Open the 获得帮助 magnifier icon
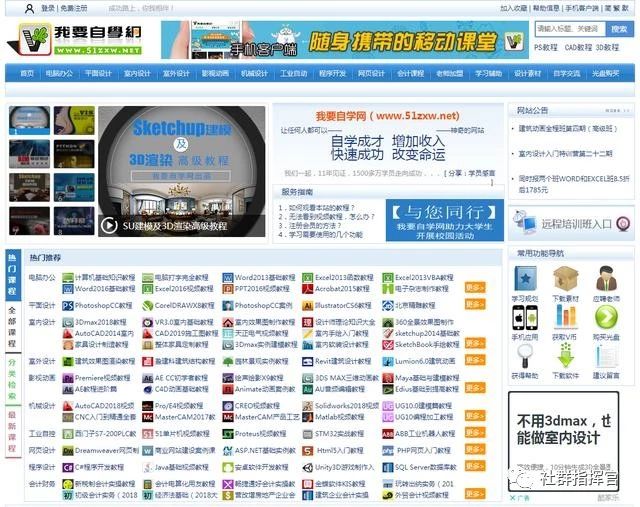The height and width of the screenshot is (507, 640). click(x=525, y=356)
